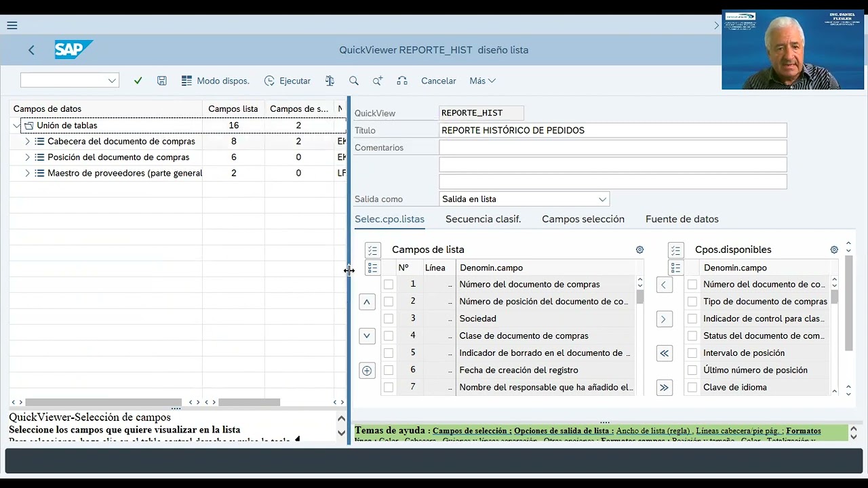Expand Maestro de proveedores node

[x=27, y=174]
